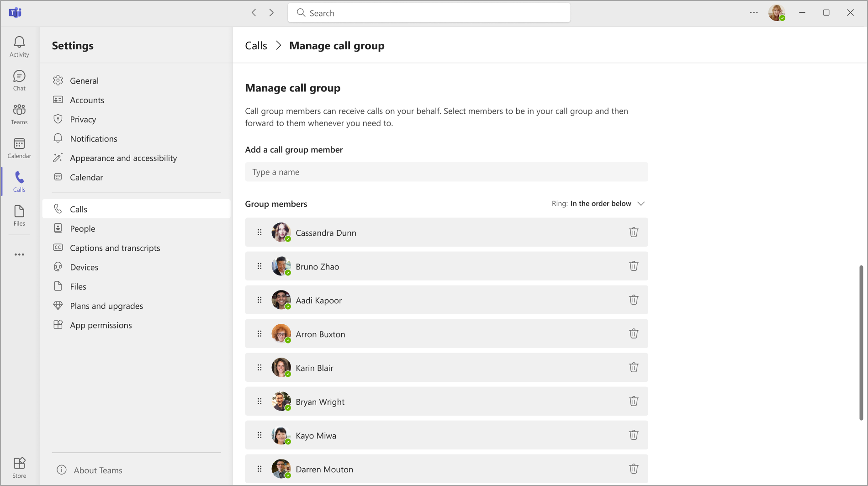The image size is (868, 486).
Task: Delete Bryan Wright from group members
Action: point(634,401)
